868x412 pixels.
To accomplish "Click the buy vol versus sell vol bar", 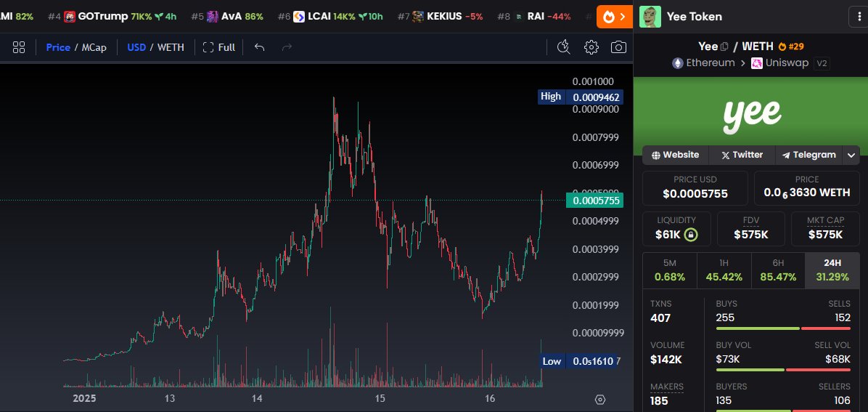I will tap(783, 370).
